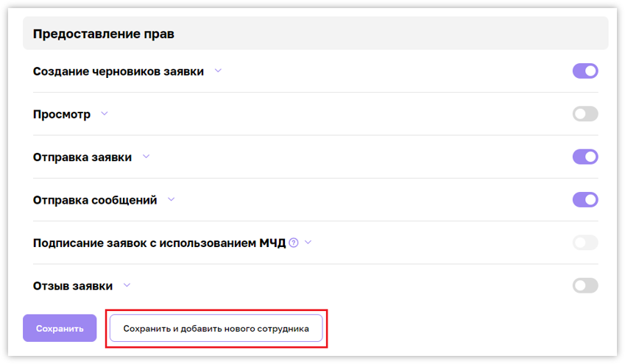Select the Предоставление прав header text
Viewport: 625px width, 364px height.
tap(104, 34)
